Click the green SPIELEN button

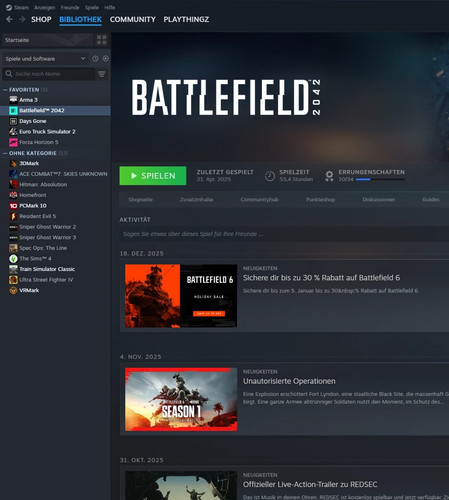(x=153, y=176)
